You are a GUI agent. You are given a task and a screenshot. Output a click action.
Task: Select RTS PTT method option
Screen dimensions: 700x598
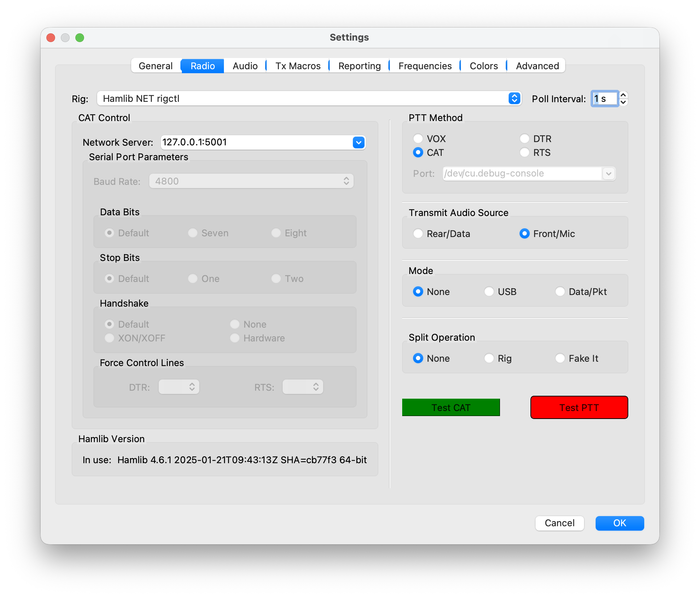(x=524, y=153)
